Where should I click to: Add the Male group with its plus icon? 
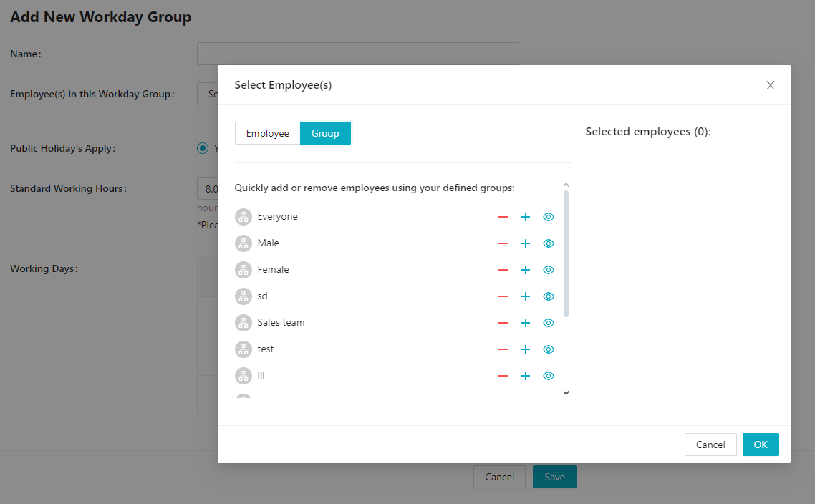point(526,243)
